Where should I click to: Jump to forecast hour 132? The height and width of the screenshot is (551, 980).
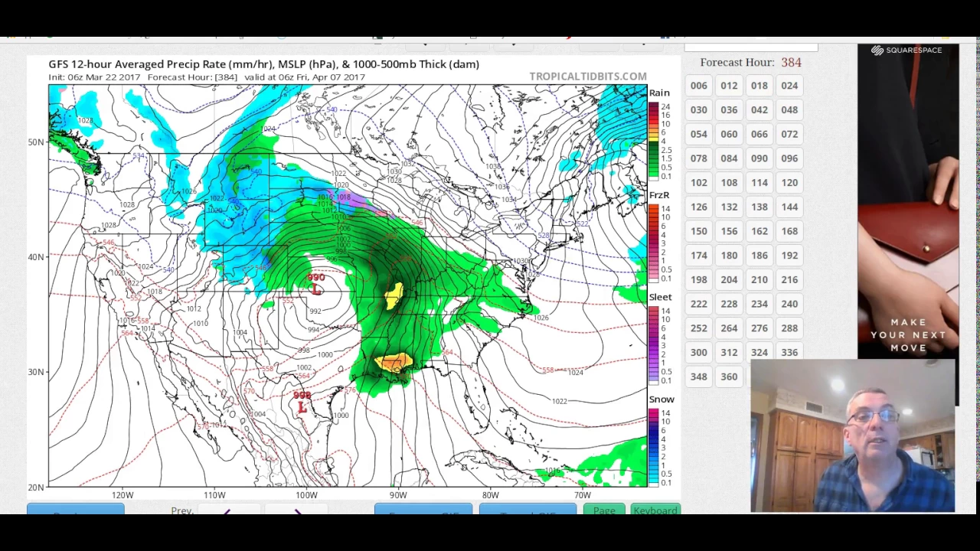(729, 207)
